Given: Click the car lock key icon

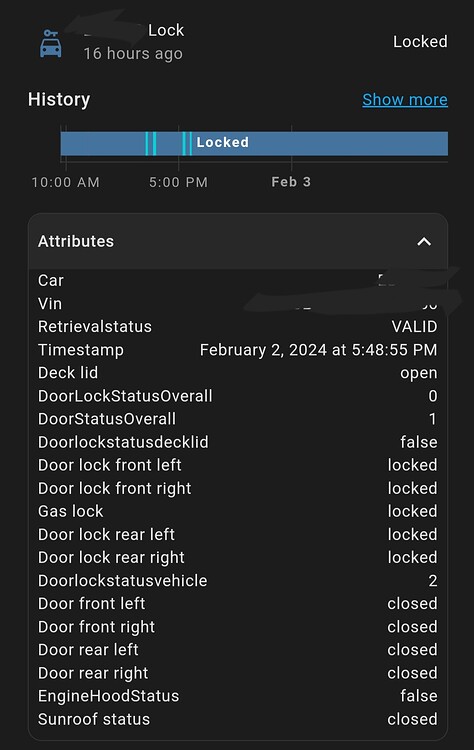Looking at the screenshot, I should [x=51, y=44].
